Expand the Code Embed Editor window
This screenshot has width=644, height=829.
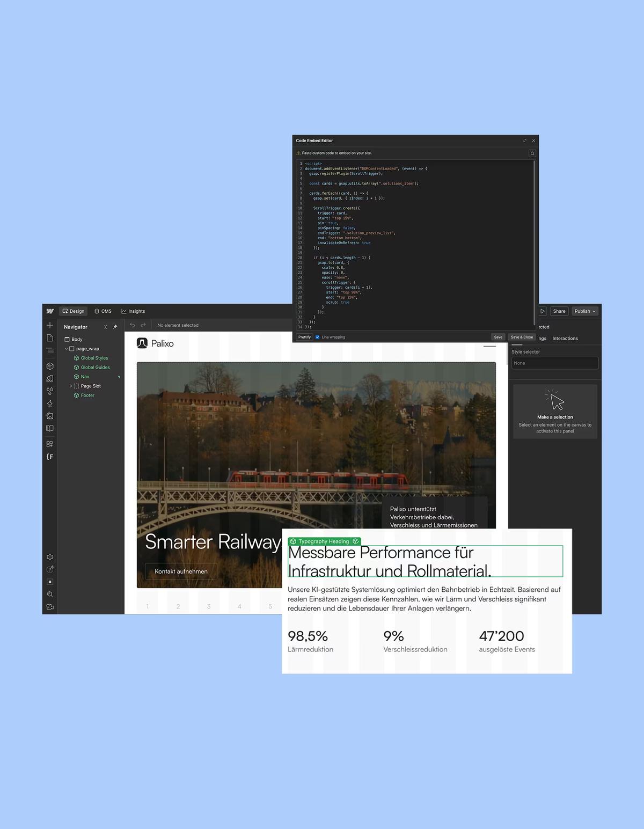(525, 141)
